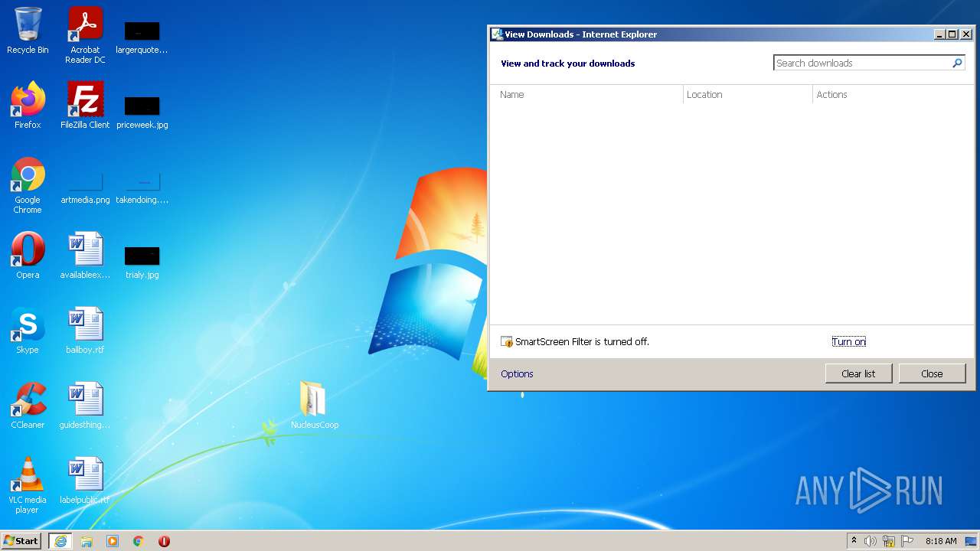Open media player taskbar icon
This screenshot has width=980, height=551.
(113, 541)
